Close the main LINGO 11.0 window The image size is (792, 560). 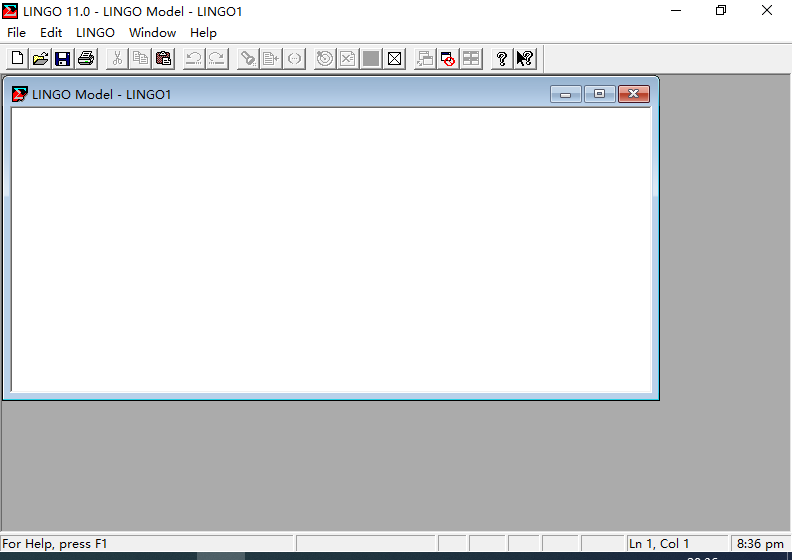(767, 11)
